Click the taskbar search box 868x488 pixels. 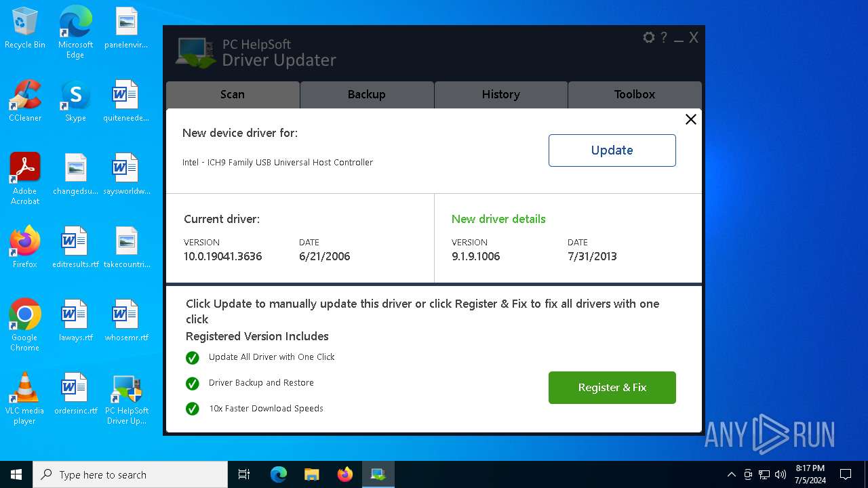(x=130, y=474)
